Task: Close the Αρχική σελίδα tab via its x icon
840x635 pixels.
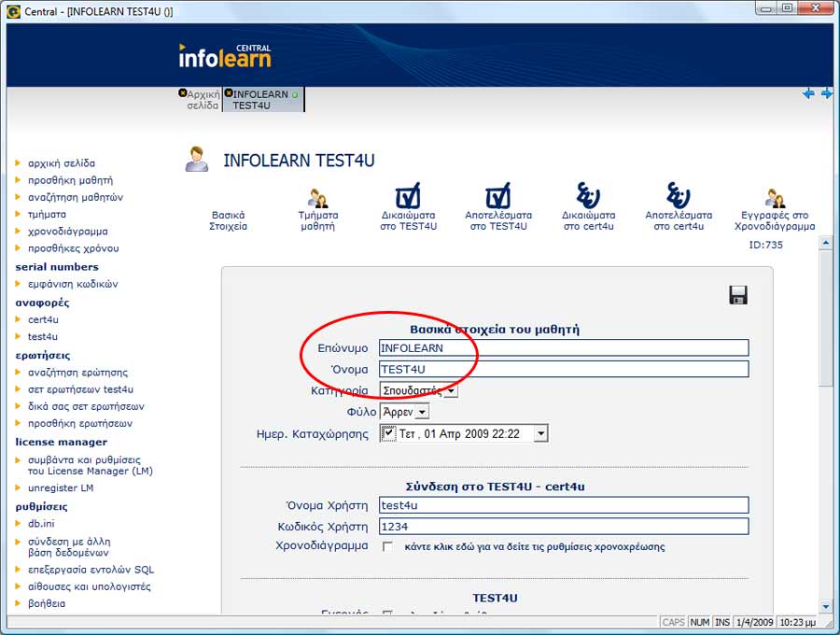Action: 182,93
